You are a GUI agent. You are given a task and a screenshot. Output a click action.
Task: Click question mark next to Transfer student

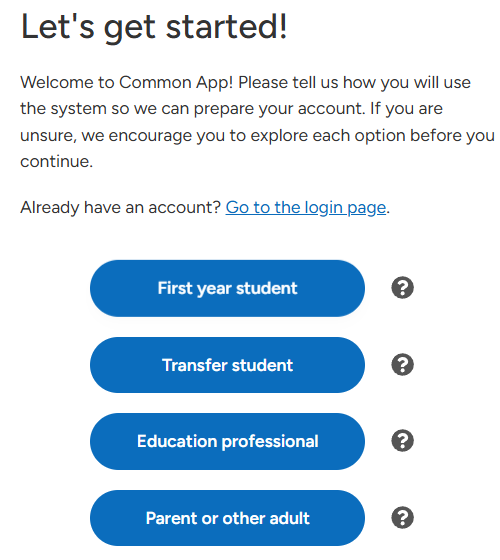pyautogui.click(x=402, y=364)
